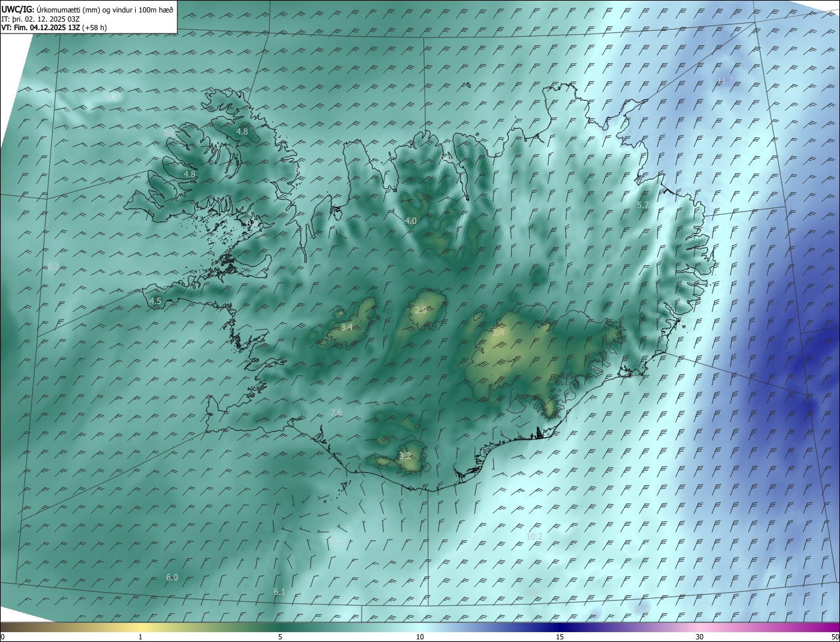The width and height of the screenshot is (840, 642).
Task: Click the colorbar tick label "15"
Action: click(x=560, y=637)
